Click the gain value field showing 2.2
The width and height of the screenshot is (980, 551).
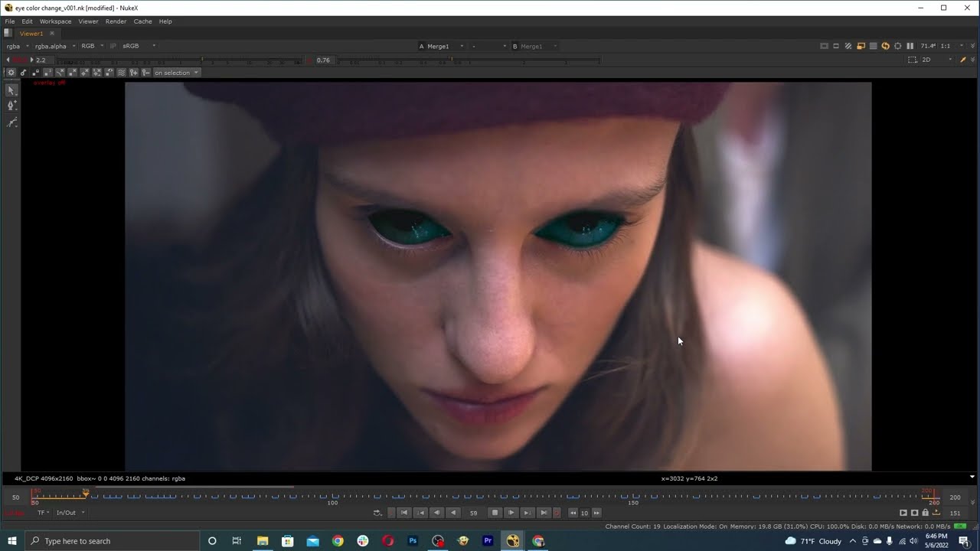pos(44,60)
